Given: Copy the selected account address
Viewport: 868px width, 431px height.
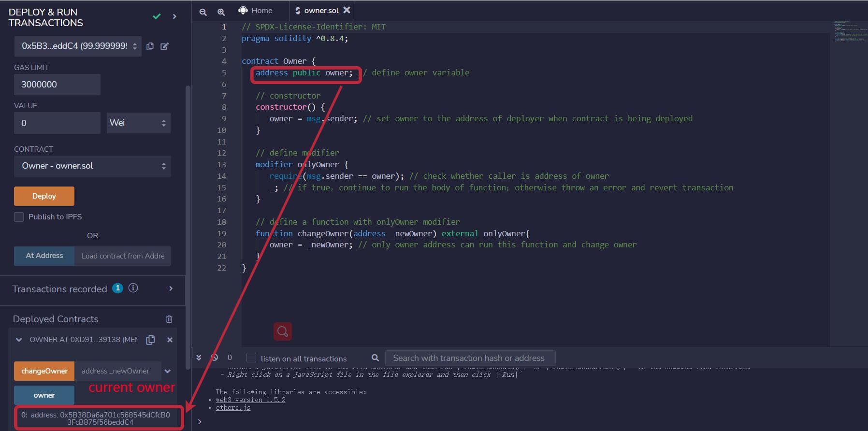Looking at the screenshot, I should (x=150, y=46).
